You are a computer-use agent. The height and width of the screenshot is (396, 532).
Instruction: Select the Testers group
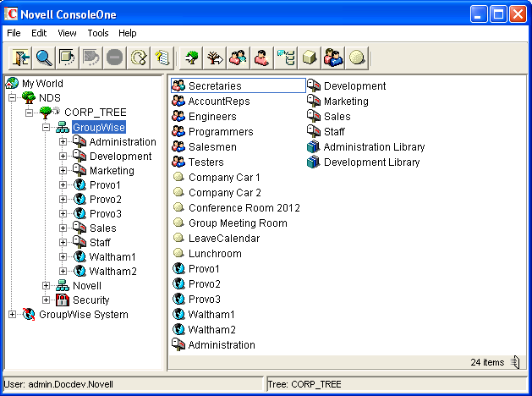click(206, 162)
